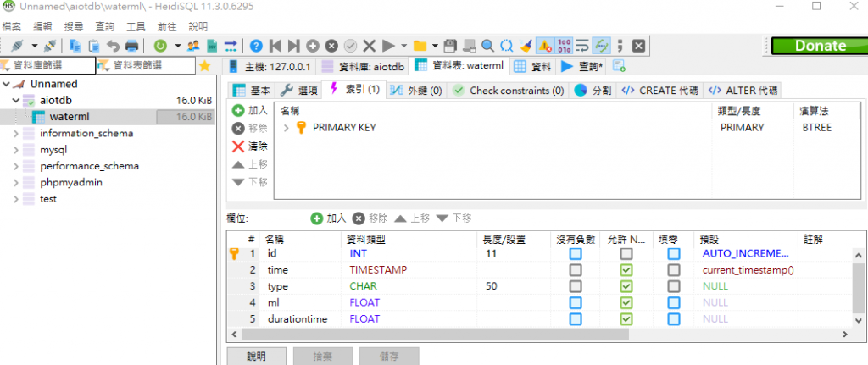Image resolution: width=868 pixels, height=365 pixels.
Task: Click 移除 button above the columns list
Action: pyautogui.click(x=370, y=218)
